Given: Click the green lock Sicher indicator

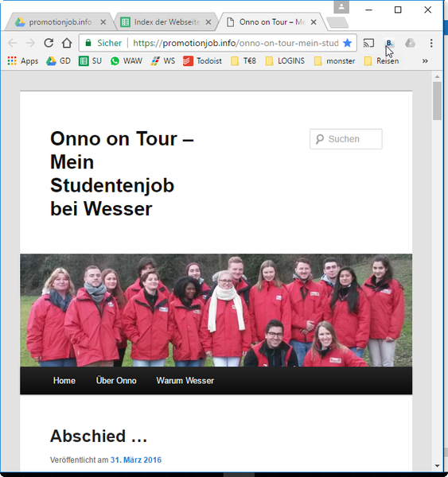Looking at the screenshot, I should [103, 43].
